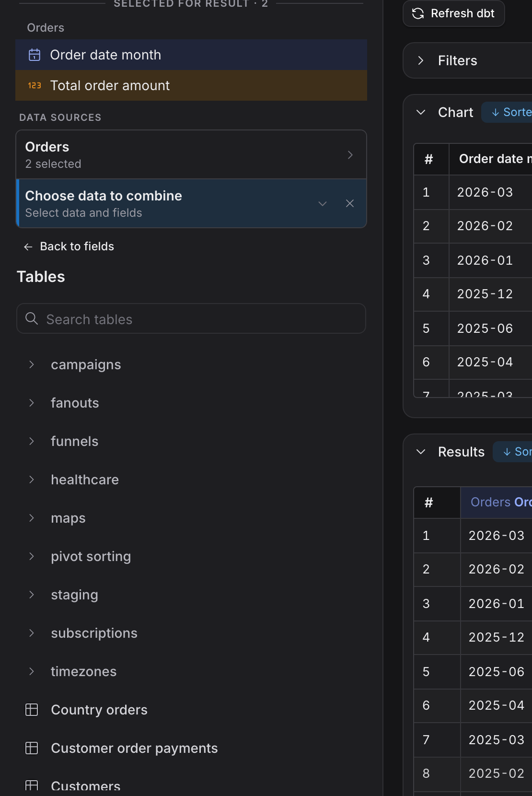Screen dimensions: 532x796
Task: Expand the staging table group
Action: [32, 595]
